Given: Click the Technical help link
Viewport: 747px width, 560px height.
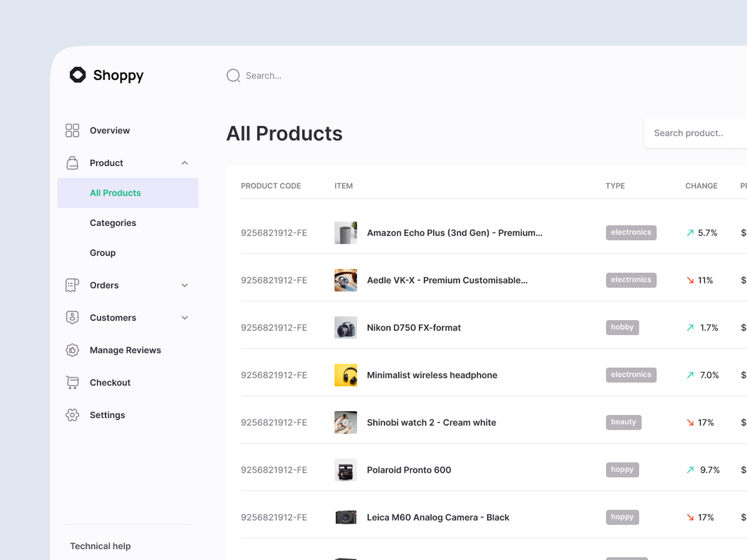Looking at the screenshot, I should [100, 546].
